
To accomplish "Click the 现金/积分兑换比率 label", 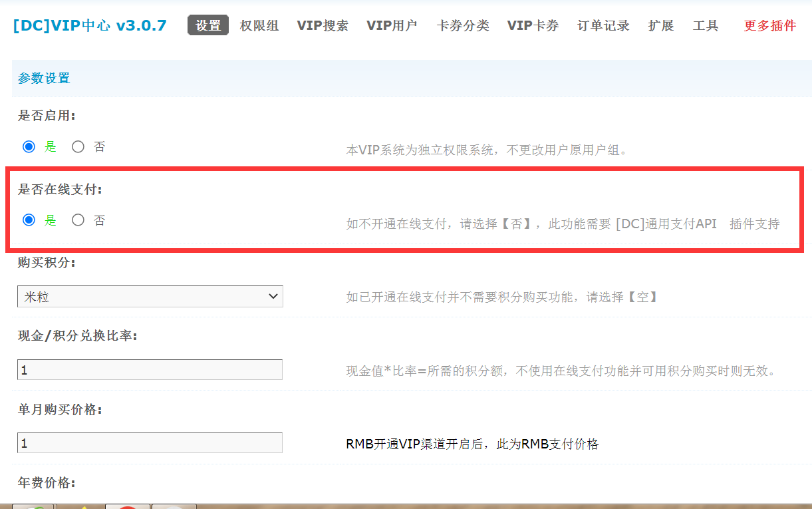I will click(78, 335).
